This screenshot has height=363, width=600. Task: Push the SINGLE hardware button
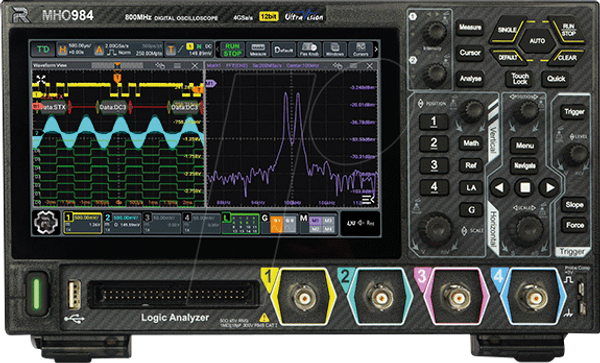507,30
